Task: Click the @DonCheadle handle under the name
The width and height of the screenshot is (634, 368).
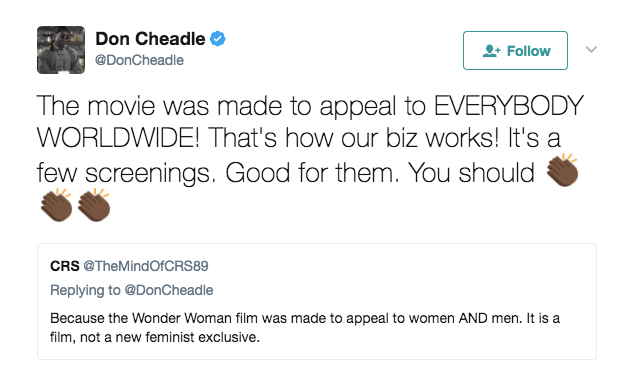Action: pyautogui.click(x=139, y=60)
